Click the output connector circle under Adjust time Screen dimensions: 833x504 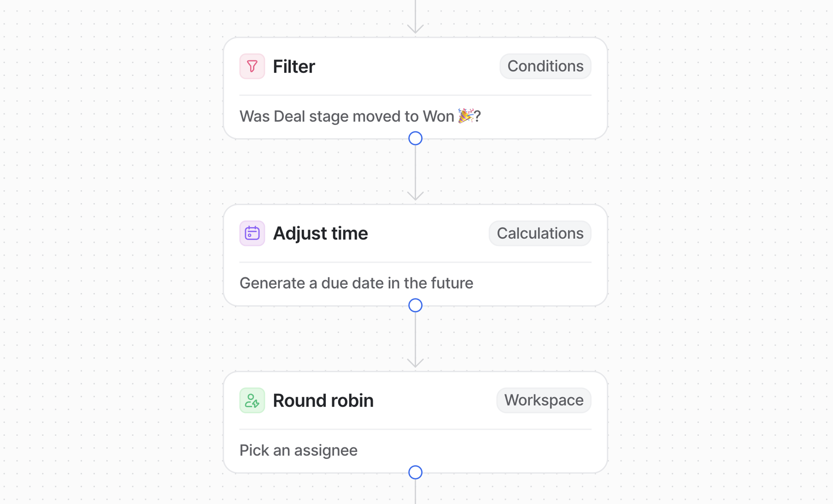click(x=415, y=305)
